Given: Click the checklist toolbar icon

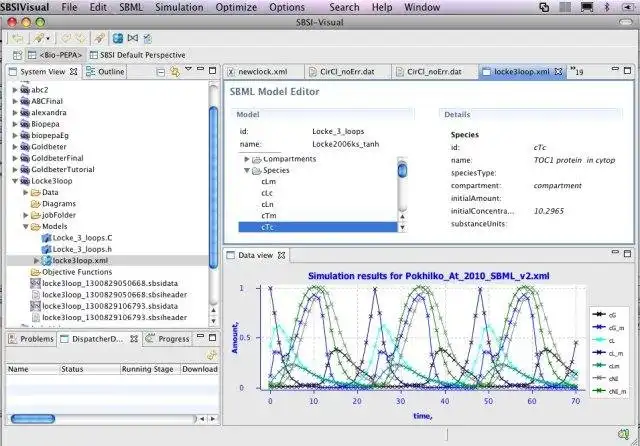Looking at the screenshot, I should click(x=147, y=38).
